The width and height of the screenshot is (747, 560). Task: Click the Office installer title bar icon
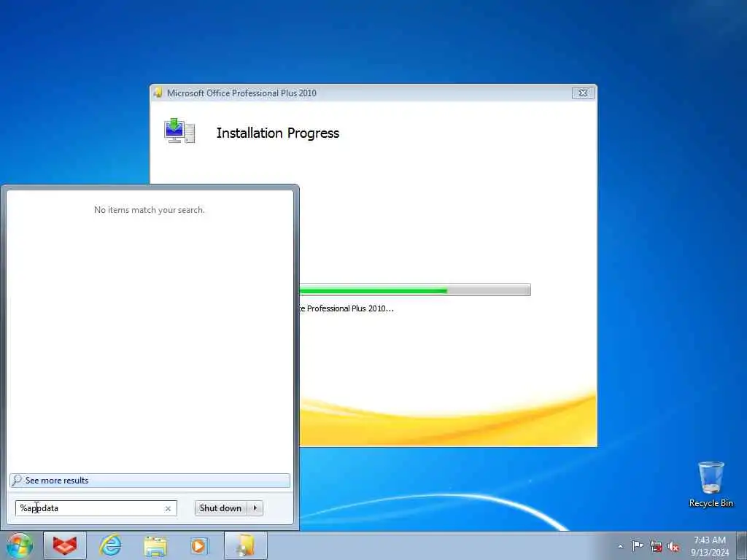(x=158, y=93)
